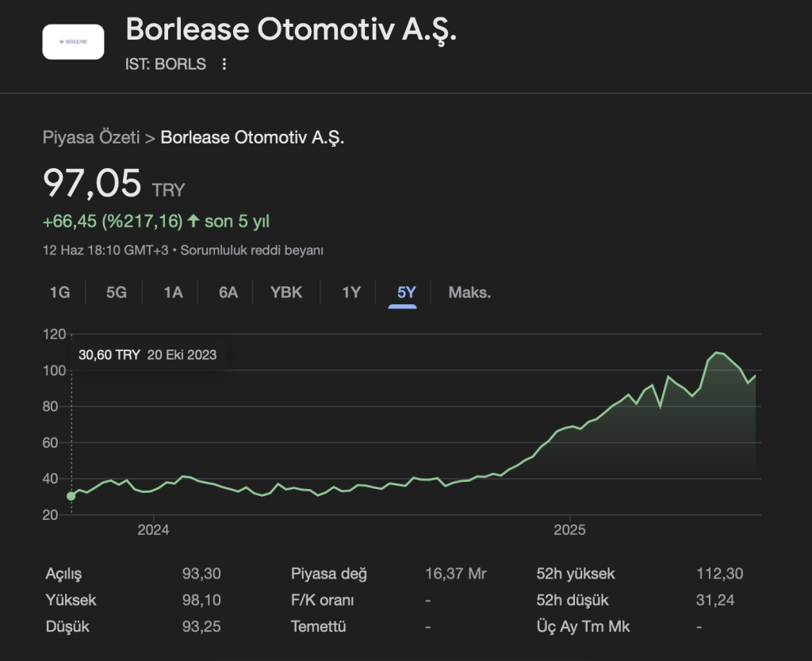
Task: Click the Borlease company logo thumbnail
Action: (73, 42)
